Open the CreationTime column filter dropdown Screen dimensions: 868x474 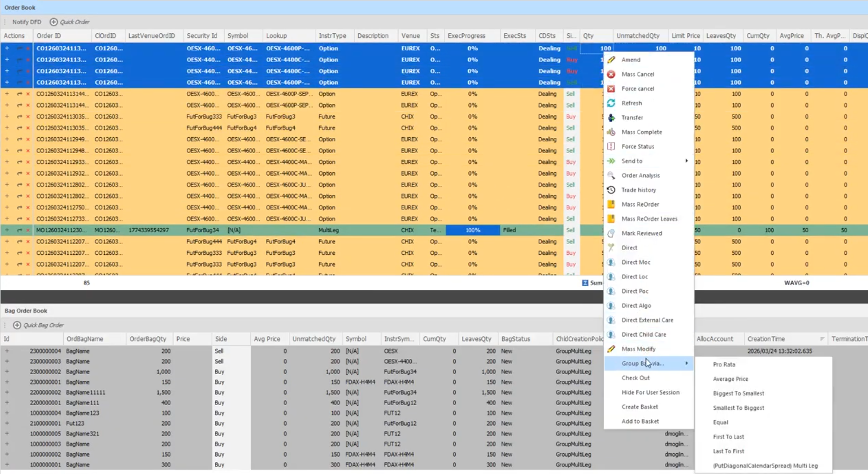[x=822, y=339]
